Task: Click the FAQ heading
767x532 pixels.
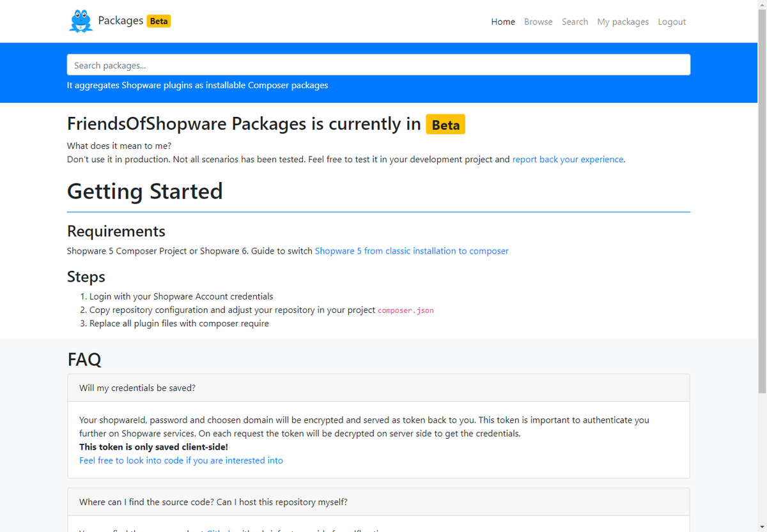Action: click(x=84, y=360)
